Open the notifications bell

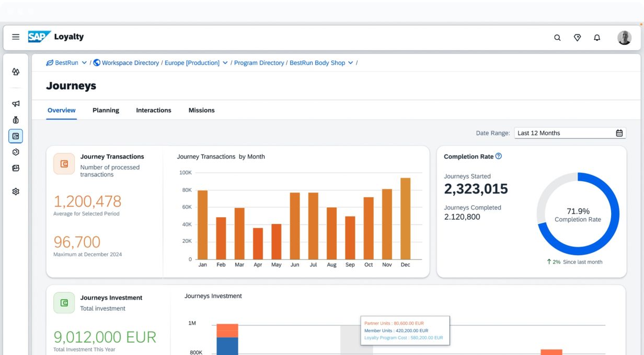[597, 38]
